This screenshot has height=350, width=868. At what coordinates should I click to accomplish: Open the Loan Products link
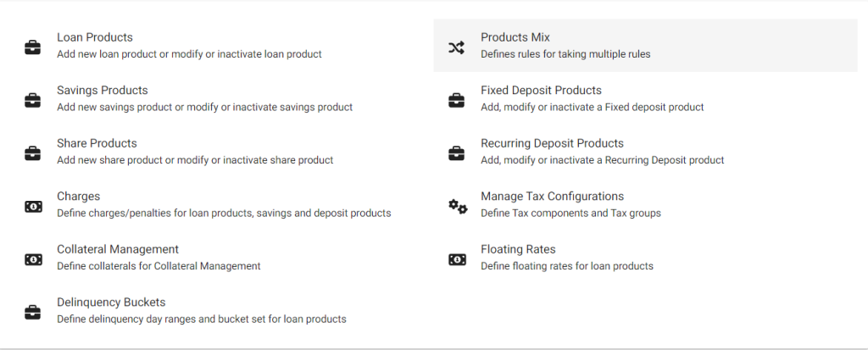(95, 37)
